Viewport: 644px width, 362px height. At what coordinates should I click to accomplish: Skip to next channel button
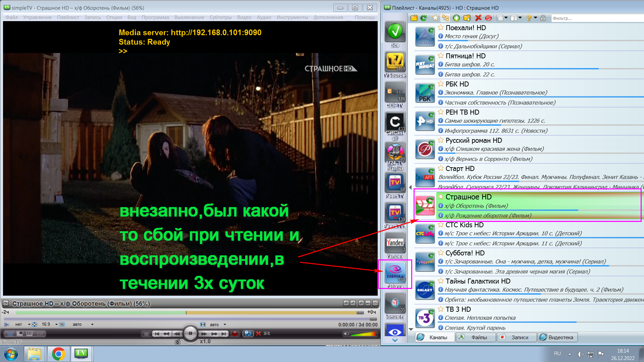coord(224,334)
